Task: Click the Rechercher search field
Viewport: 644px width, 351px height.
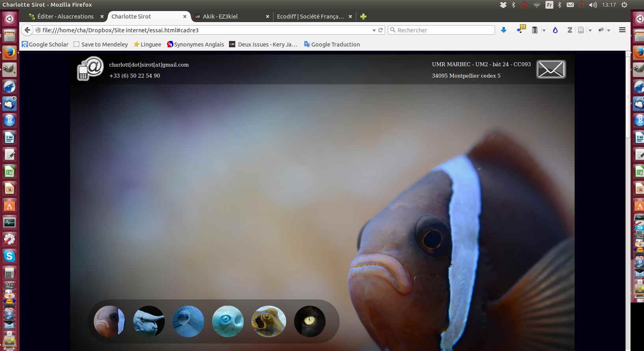Action: tap(441, 30)
